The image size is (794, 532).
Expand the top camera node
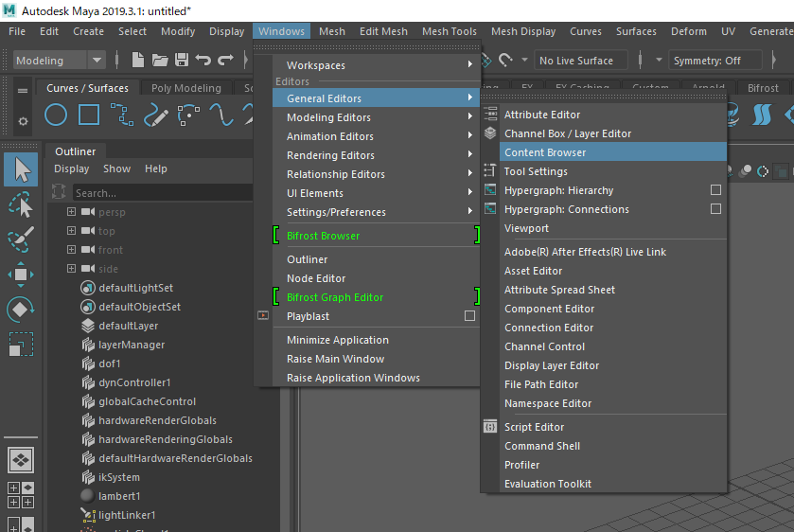click(x=71, y=231)
